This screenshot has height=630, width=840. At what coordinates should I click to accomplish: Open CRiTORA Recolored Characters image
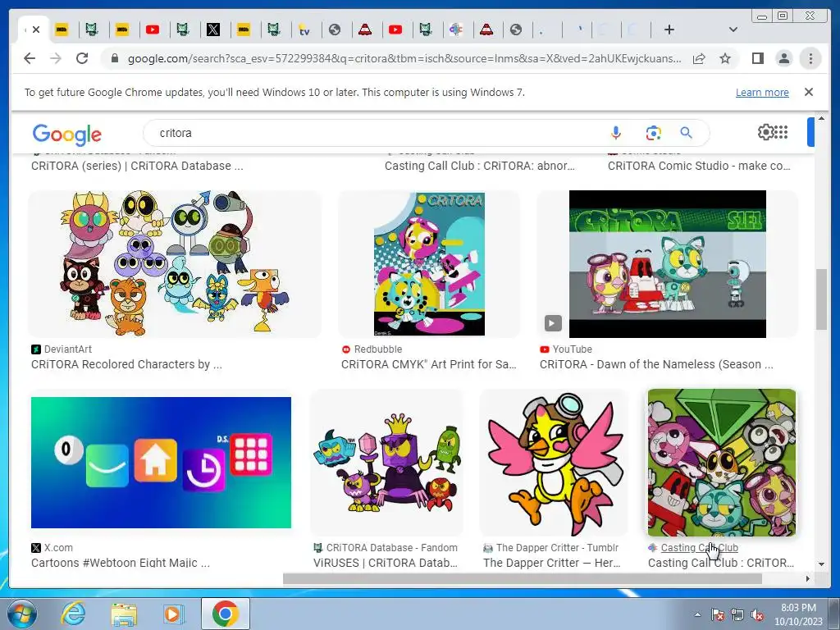(x=175, y=264)
